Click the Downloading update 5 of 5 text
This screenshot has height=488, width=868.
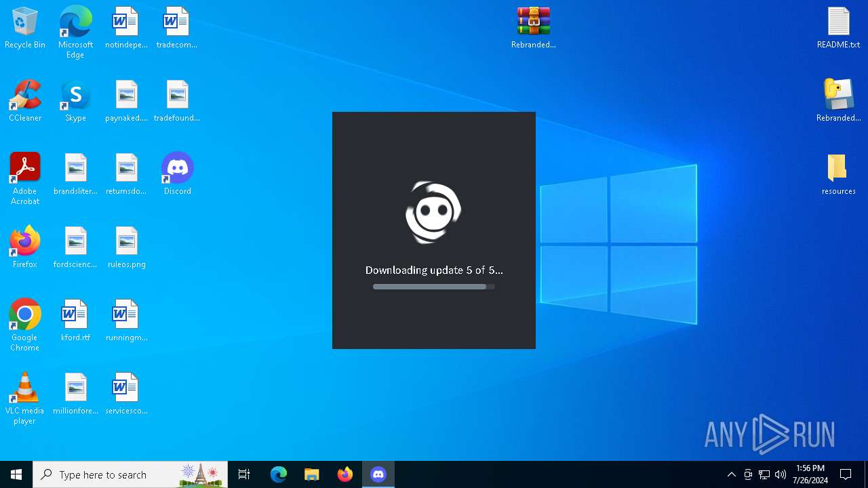point(434,270)
